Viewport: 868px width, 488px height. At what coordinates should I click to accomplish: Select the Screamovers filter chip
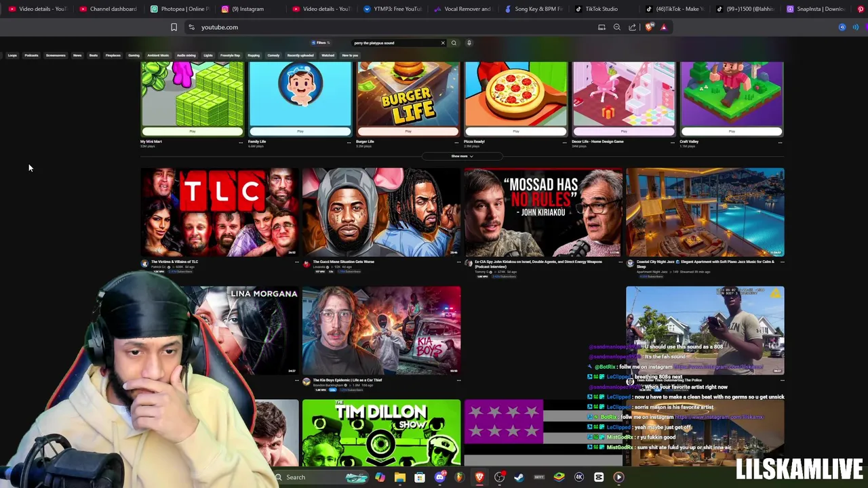click(56, 56)
